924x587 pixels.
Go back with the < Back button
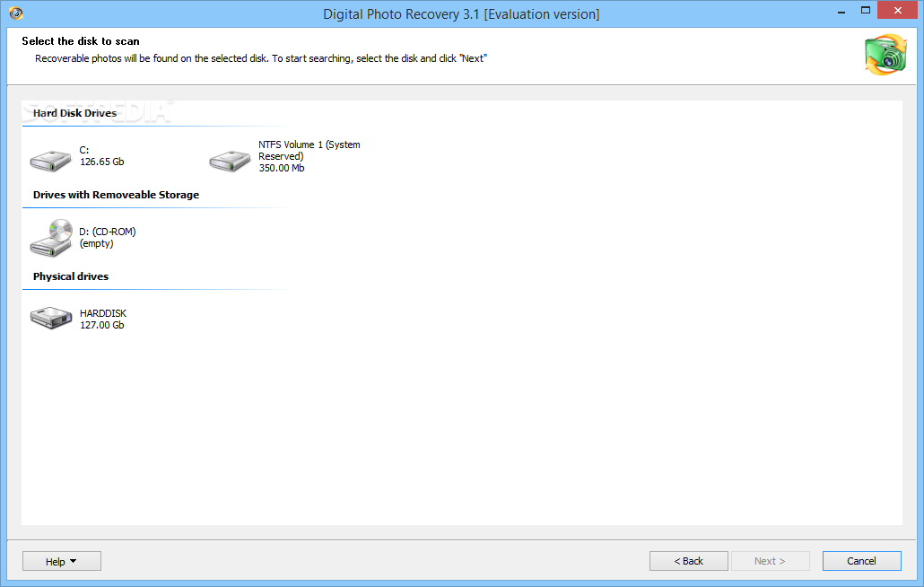(x=688, y=561)
